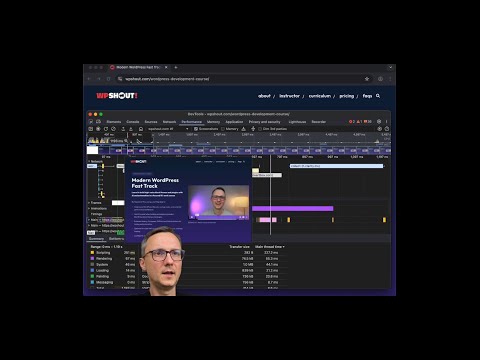Click the red errors counter badge
The image size is (480, 360).
351,122
